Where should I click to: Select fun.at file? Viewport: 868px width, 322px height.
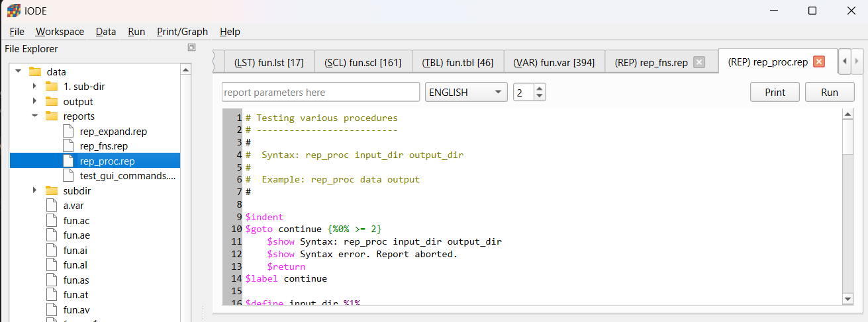pos(75,294)
